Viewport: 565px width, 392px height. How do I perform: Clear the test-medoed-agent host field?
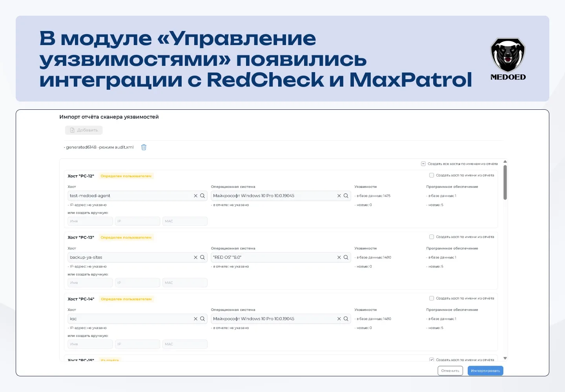[x=195, y=196]
